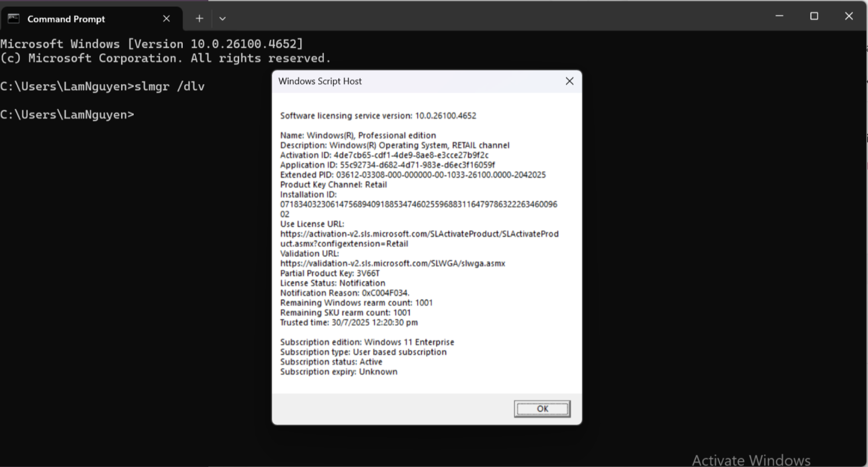Click the License Status Notification line
The image size is (868, 467).
pyautogui.click(x=333, y=282)
